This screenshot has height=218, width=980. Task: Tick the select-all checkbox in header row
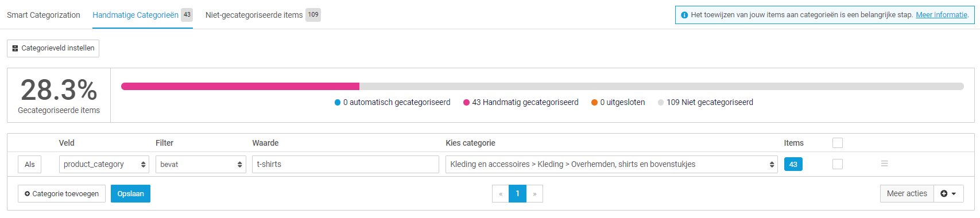pos(838,143)
